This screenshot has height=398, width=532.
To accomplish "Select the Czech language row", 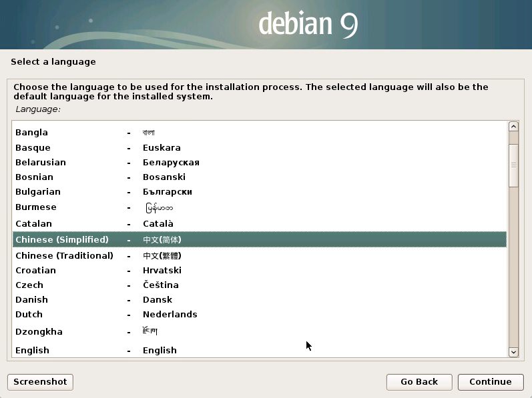I will click(260, 285).
